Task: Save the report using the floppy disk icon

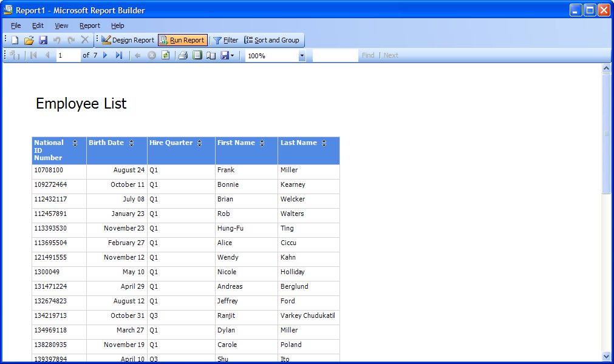Action: 43,41
